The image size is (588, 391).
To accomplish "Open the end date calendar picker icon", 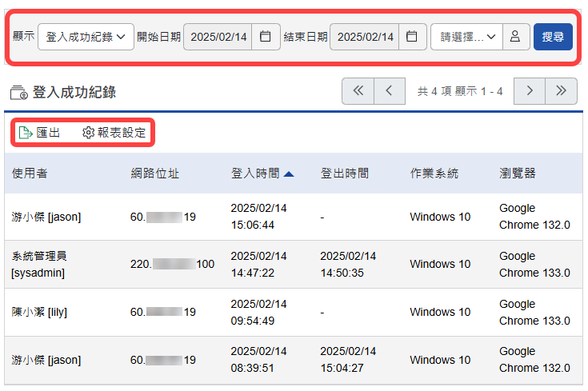I will pos(412,37).
